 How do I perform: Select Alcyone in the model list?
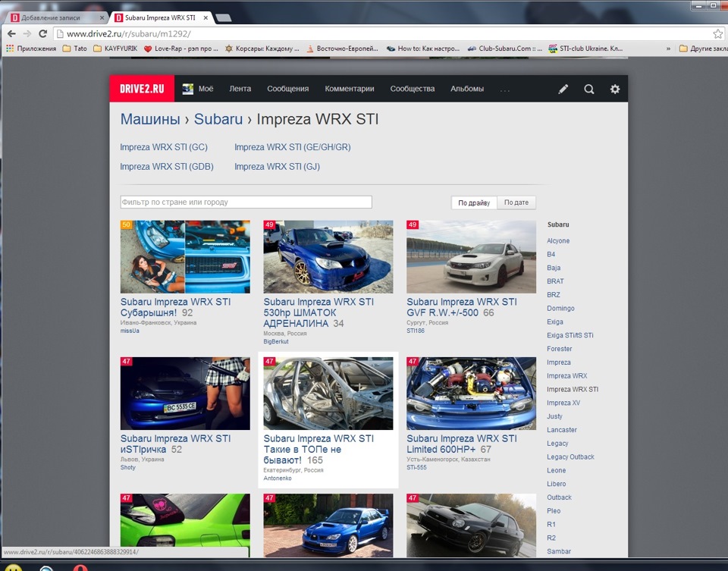pyautogui.click(x=558, y=241)
